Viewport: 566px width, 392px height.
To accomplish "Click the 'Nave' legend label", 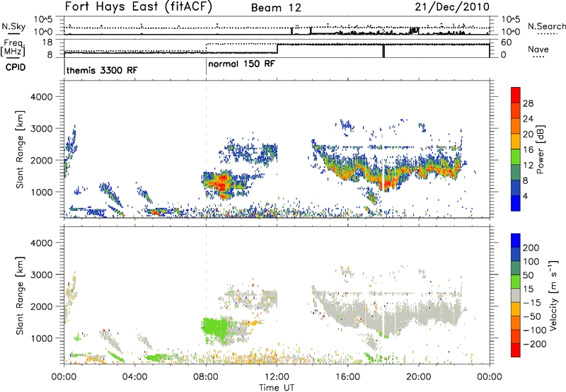I will coord(538,50).
